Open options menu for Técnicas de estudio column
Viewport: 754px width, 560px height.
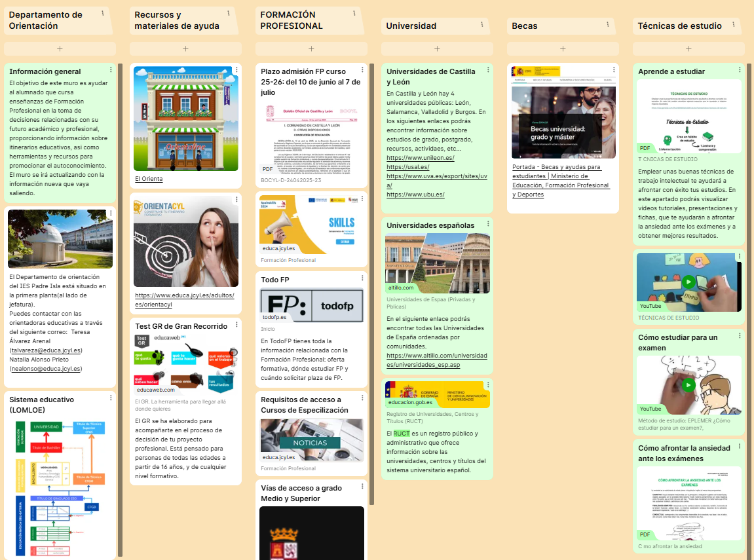733,24
